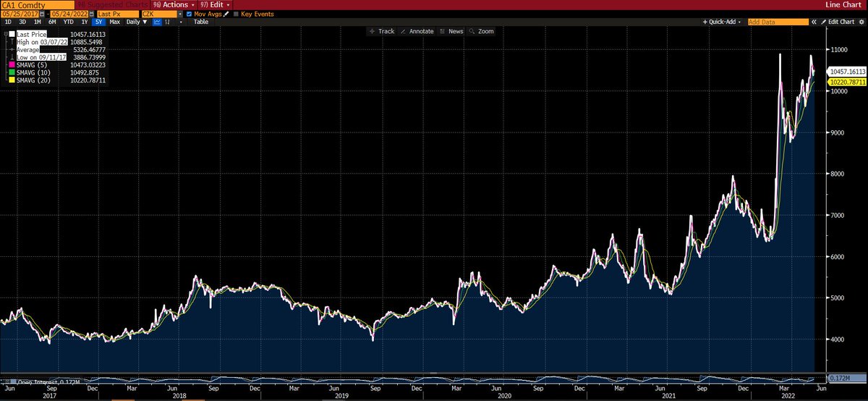Viewport: 868px width, 401px height.
Task: Click the magenta SMAVG (5) color swatch
Action: [12, 64]
